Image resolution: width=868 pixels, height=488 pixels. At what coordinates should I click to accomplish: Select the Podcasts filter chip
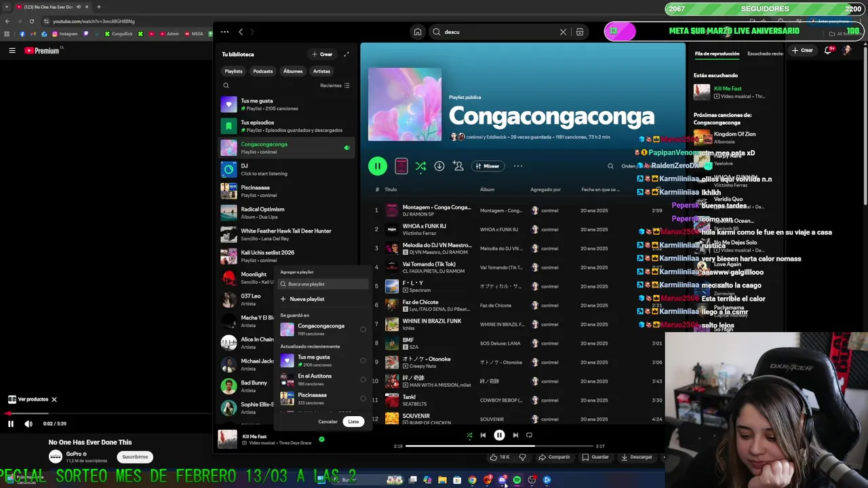(x=263, y=71)
